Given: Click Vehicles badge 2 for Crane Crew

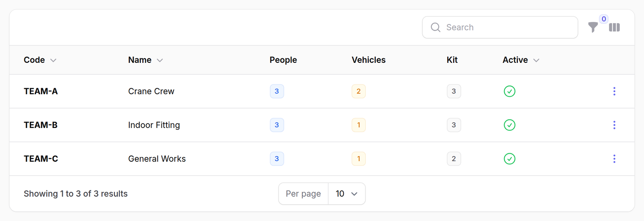Looking at the screenshot, I should pos(359,91).
